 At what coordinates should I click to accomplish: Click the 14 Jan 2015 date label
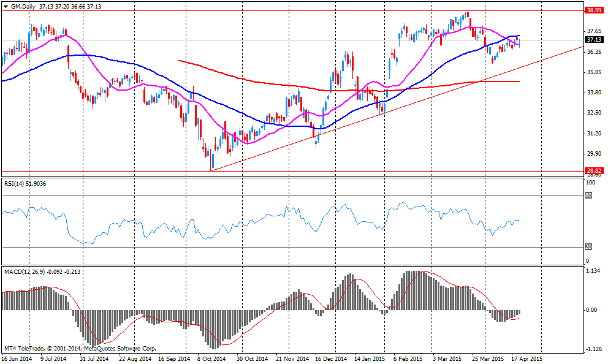click(x=370, y=359)
